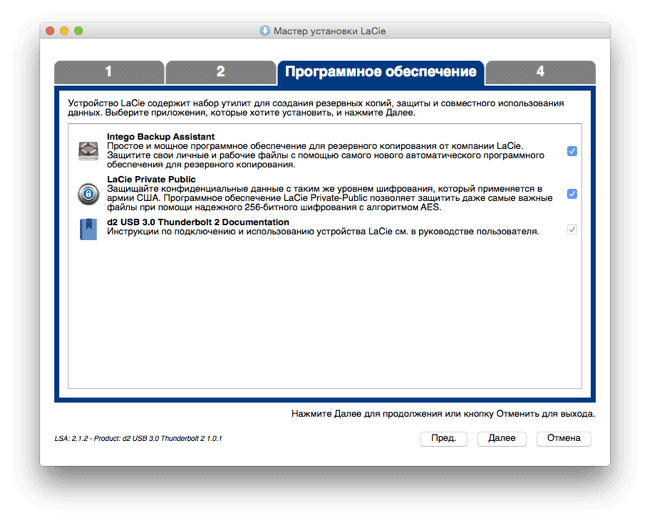Select d2 USB 3.0 Thunderbolt 2 Documentation title
The image size is (650, 523).
tap(198, 222)
